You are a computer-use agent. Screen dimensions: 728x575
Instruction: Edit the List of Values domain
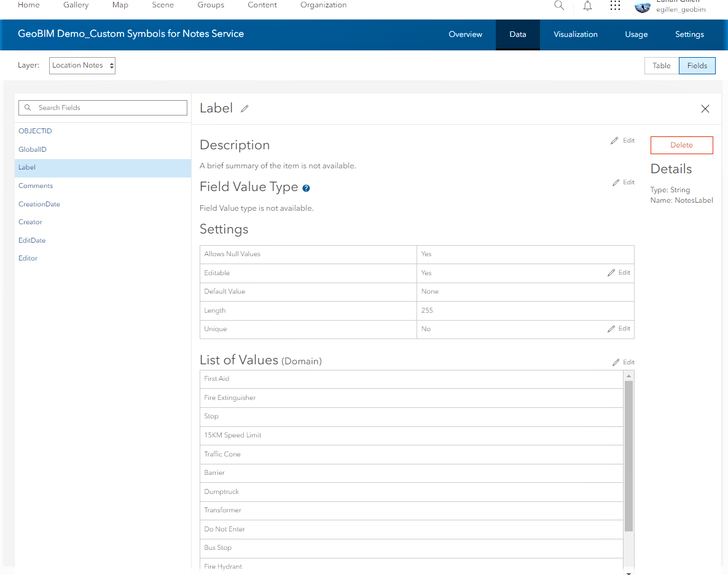pyautogui.click(x=623, y=362)
